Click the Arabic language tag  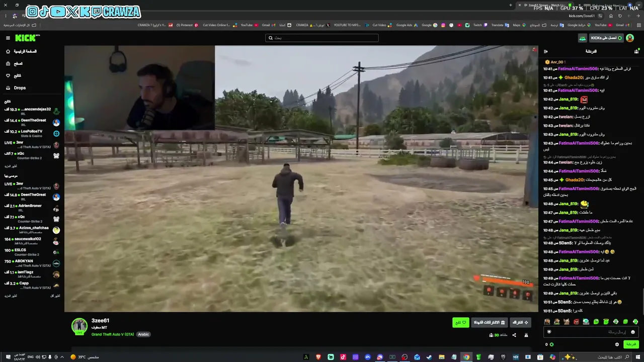click(x=143, y=334)
